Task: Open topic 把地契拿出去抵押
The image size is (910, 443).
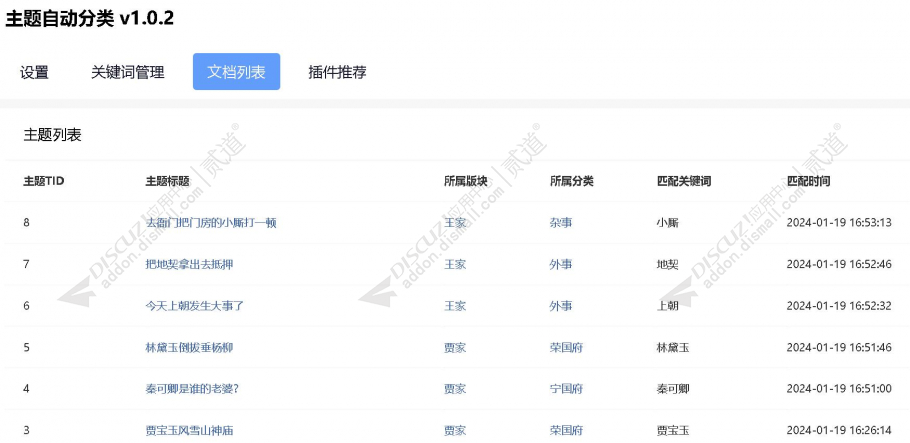Action: click(189, 264)
